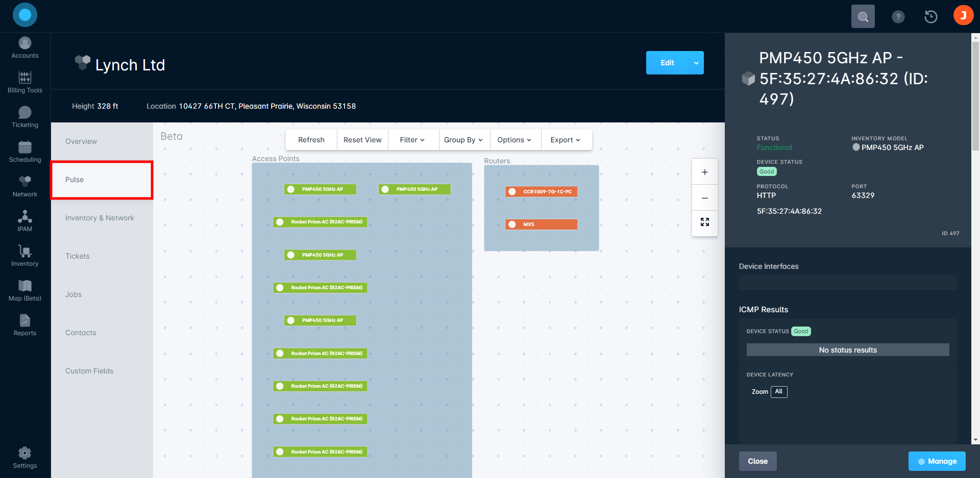
Task: Open the Inventory & Network tab
Action: click(102, 218)
